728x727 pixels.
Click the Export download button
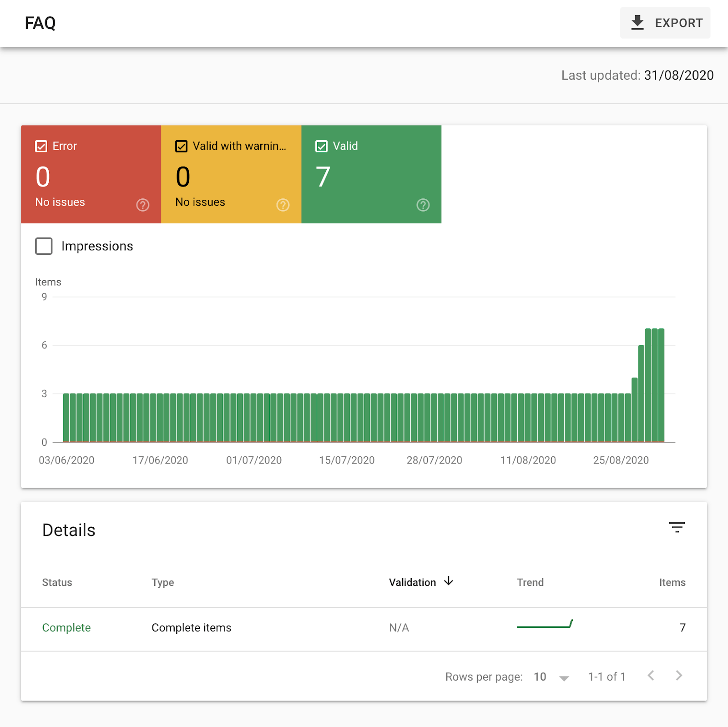click(665, 23)
